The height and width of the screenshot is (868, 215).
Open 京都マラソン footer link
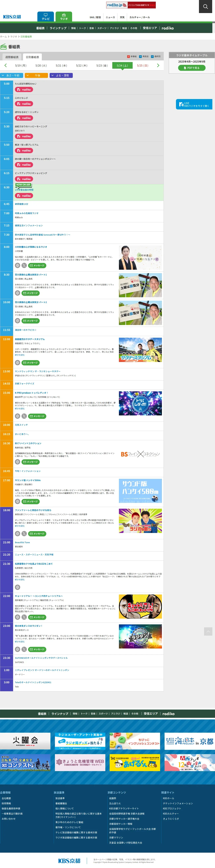116,838
